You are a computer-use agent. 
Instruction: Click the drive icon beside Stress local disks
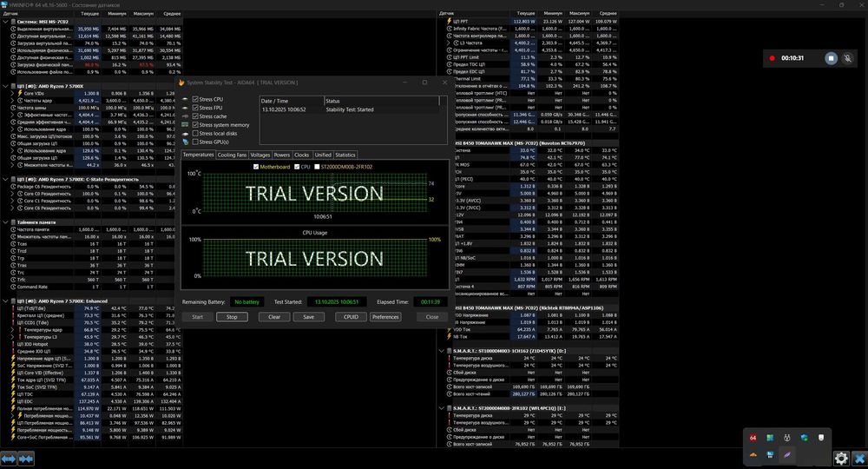click(x=186, y=134)
